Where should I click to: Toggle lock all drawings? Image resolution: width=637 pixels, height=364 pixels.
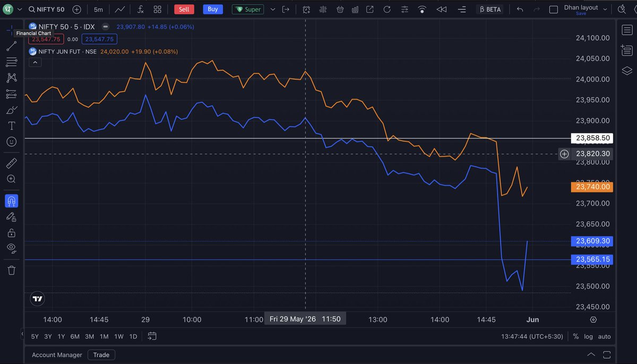point(11,233)
